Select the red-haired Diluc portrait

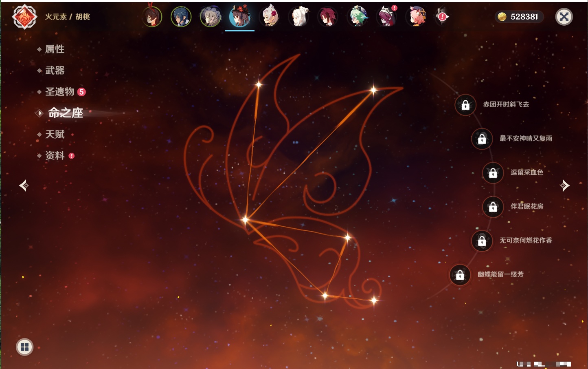328,17
